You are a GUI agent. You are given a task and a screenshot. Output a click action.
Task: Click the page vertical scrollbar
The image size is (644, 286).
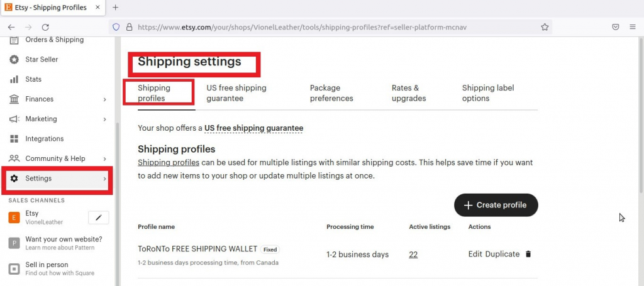pos(641,115)
